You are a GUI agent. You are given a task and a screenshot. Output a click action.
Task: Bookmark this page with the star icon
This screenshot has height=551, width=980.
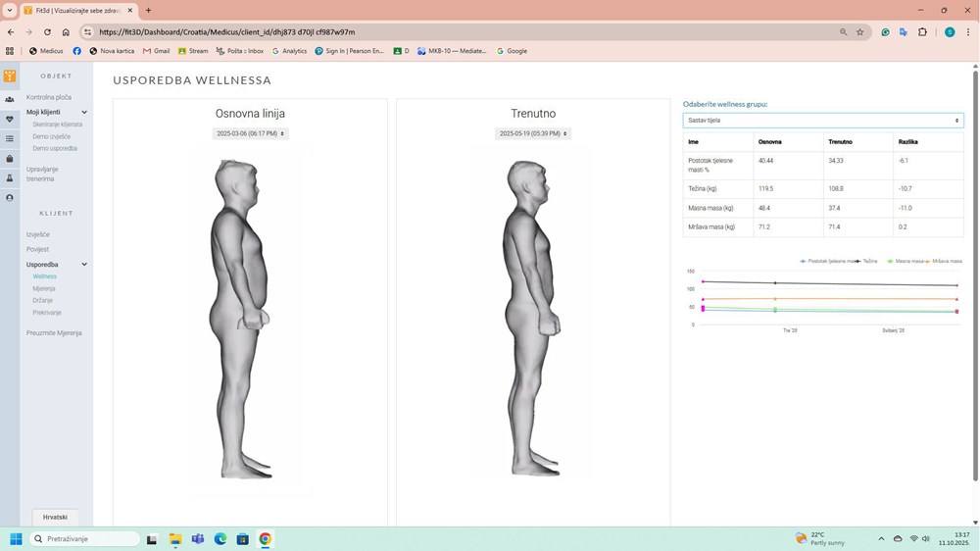pos(860,32)
